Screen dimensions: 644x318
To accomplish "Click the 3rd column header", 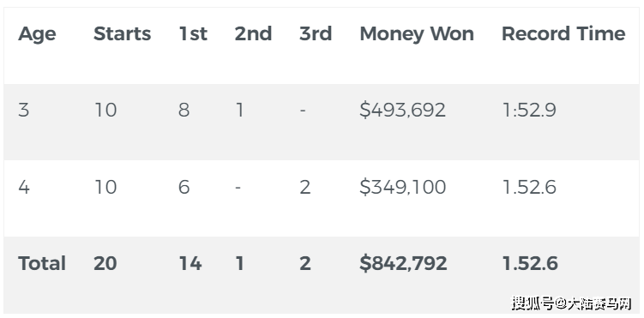I will click(316, 33).
